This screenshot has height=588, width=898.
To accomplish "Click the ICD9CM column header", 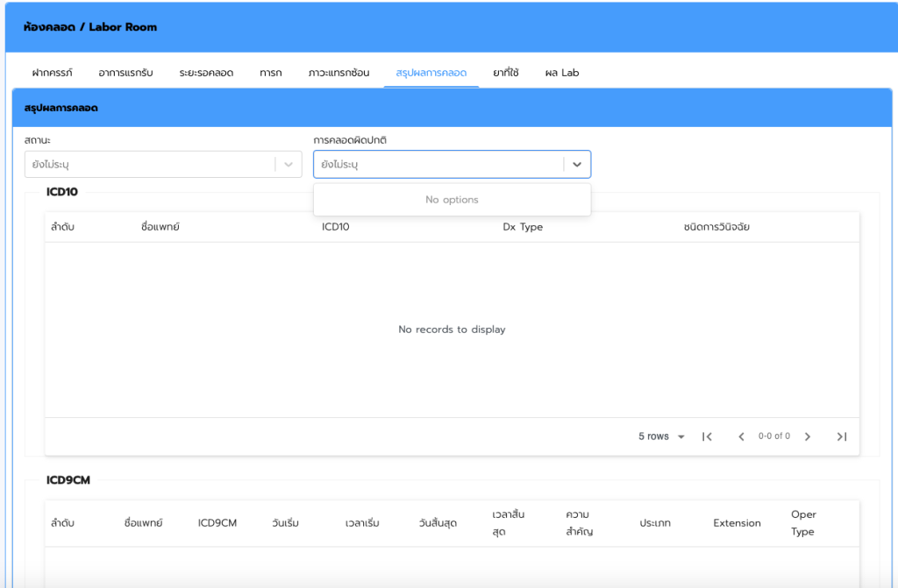I will (x=217, y=523).
